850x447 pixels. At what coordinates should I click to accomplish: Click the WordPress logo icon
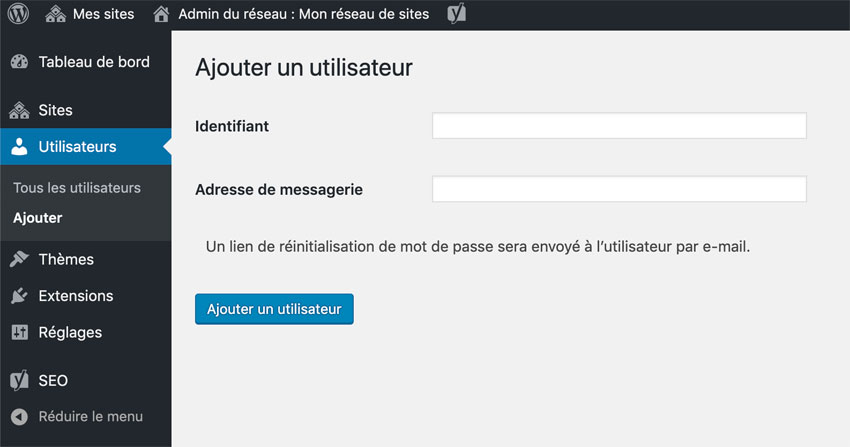coord(18,14)
